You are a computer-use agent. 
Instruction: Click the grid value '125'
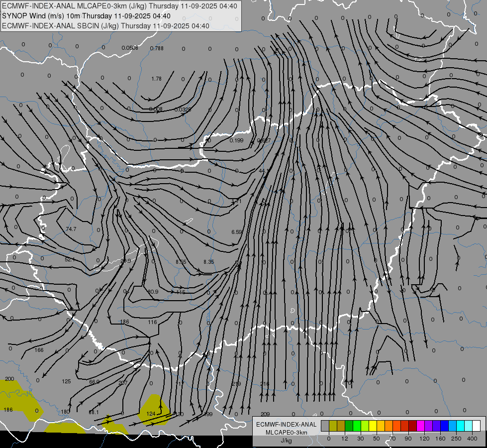(66, 381)
